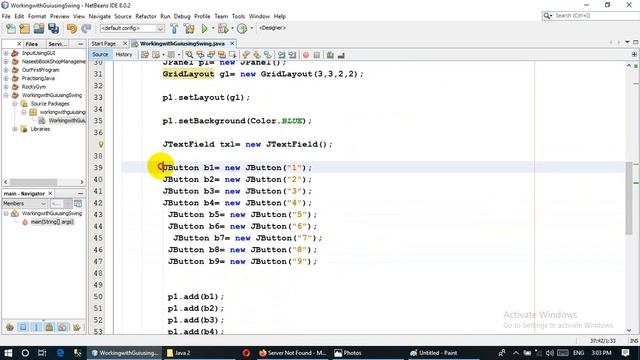Build the project with the hammer icon
The width and height of the screenshot is (640, 360).
[174, 28]
